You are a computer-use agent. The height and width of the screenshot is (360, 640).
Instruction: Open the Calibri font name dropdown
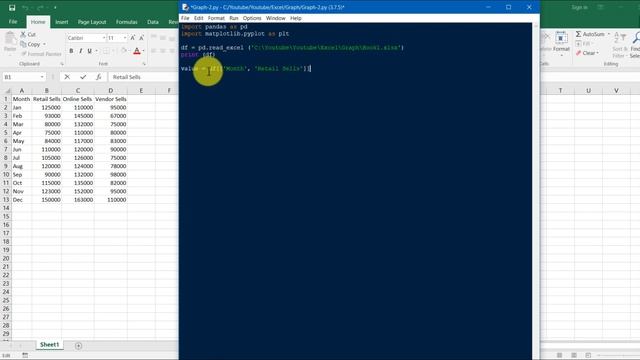click(104, 38)
